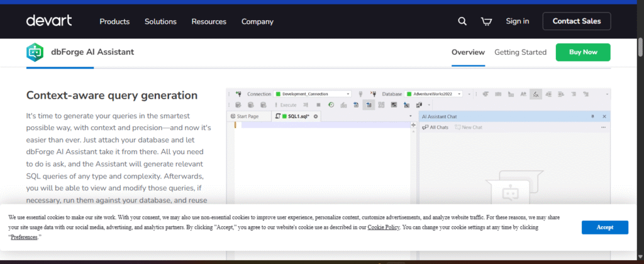Image resolution: width=644 pixels, height=264 pixels.
Task: Click the square stop icon in the dbForge toolbar
Action: point(318,105)
